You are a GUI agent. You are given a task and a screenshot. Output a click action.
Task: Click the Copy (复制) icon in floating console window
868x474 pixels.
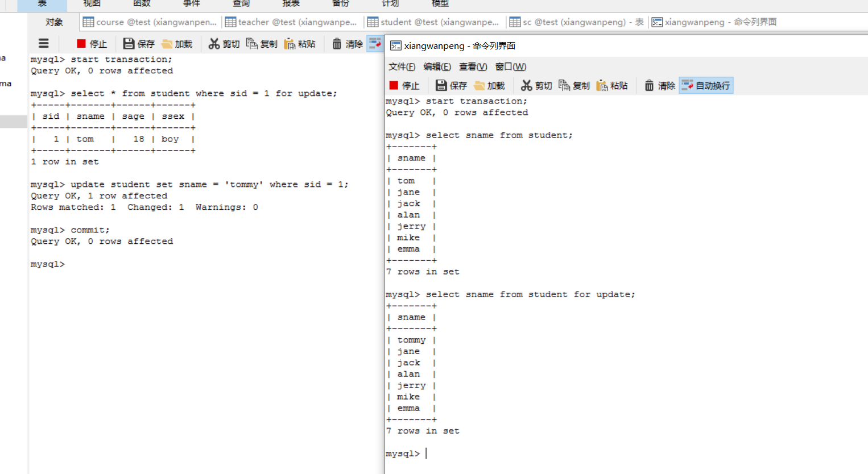tap(564, 85)
